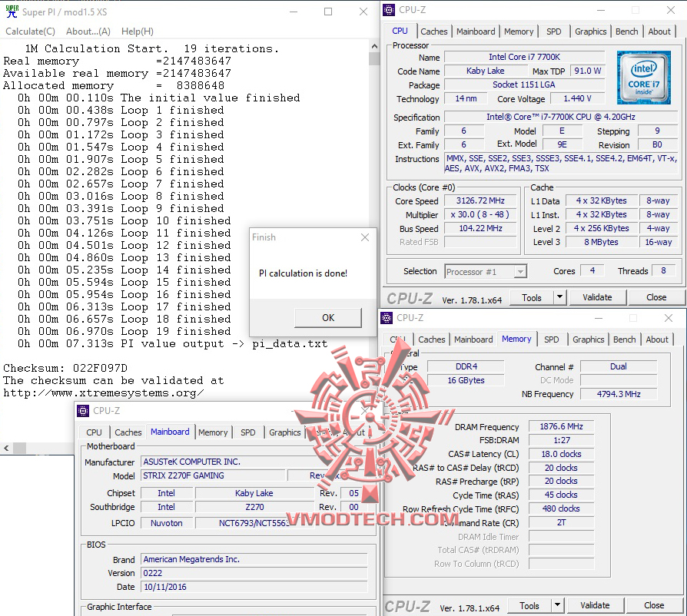The height and width of the screenshot is (616, 687).
Task: Open the Help menu in Super PI
Action: [x=137, y=31]
